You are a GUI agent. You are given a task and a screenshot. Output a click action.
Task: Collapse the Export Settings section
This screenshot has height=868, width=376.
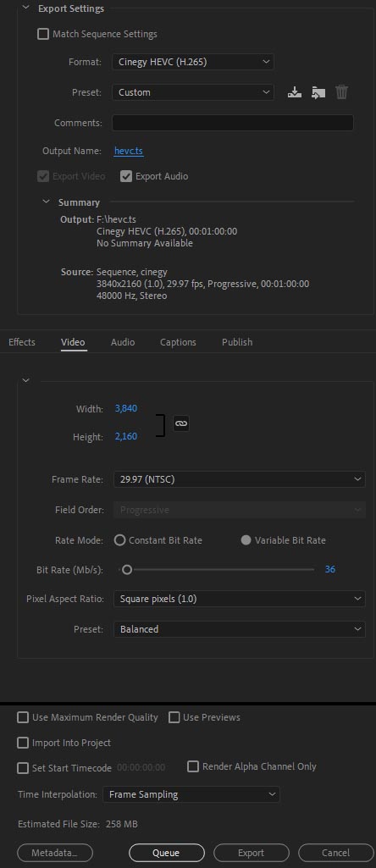click(x=25, y=8)
